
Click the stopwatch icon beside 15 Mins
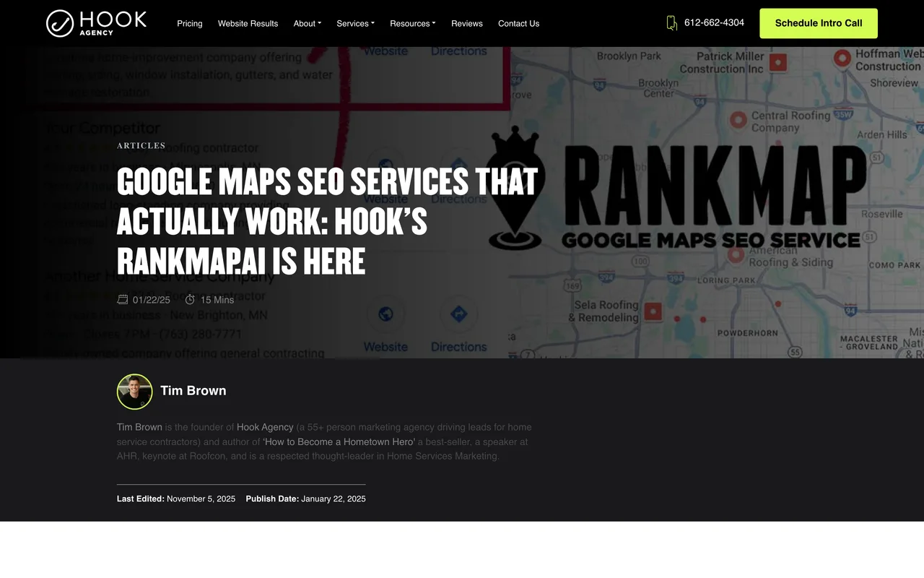click(x=191, y=299)
